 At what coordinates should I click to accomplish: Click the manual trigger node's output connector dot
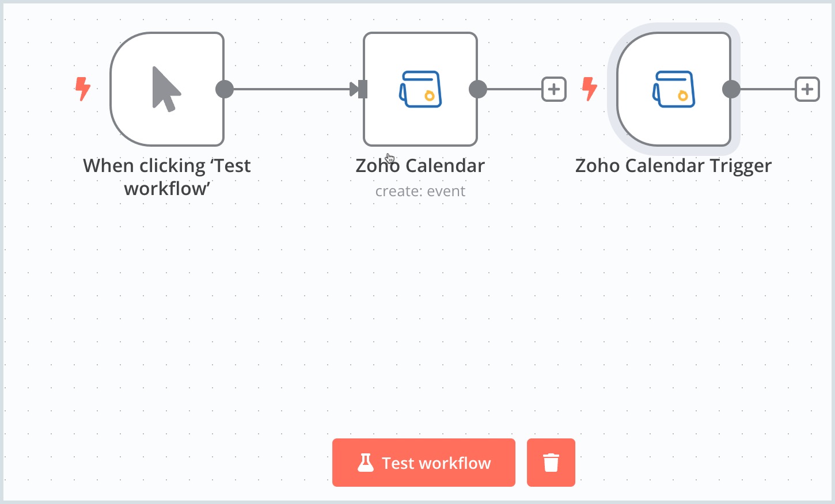click(225, 89)
